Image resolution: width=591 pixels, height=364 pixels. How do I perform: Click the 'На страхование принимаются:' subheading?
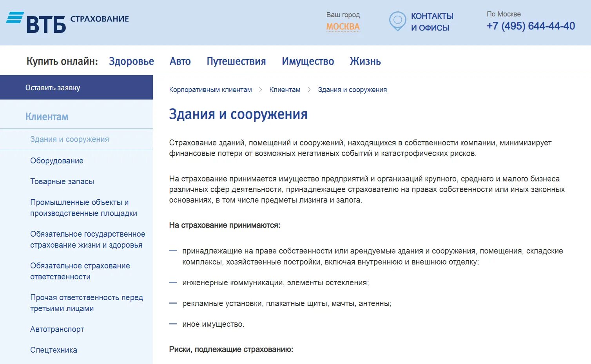pyautogui.click(x=225, y=225)
